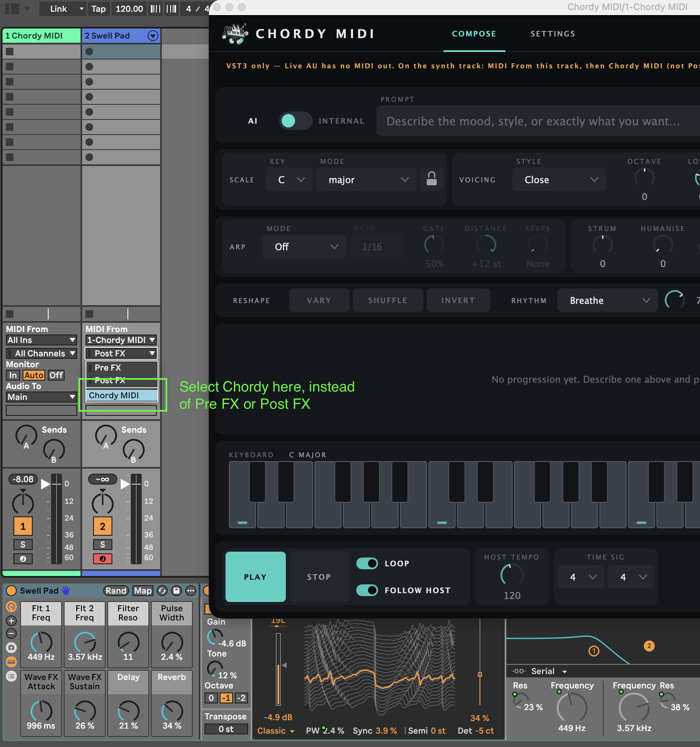This screenshot has height=747, width=700.
Task: Click the chain list icon on Swell Pad
Action: pyautogui.click(x=11, y=676)
